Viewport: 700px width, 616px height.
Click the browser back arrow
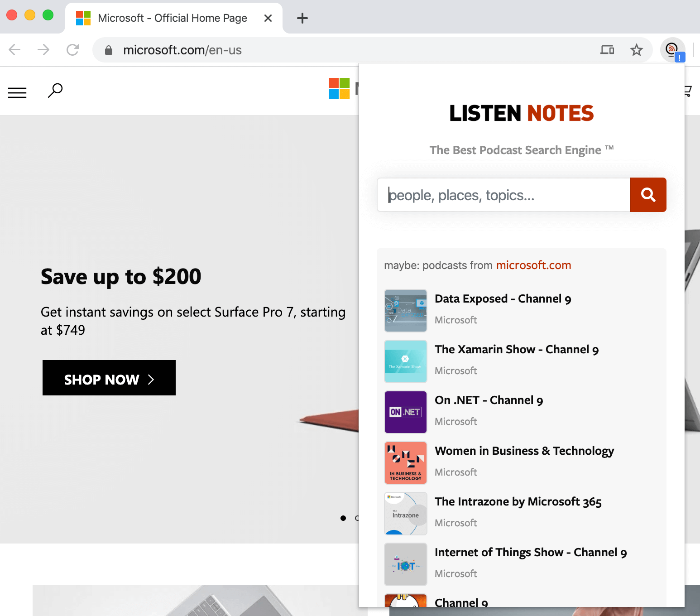[x=14, y=49]
